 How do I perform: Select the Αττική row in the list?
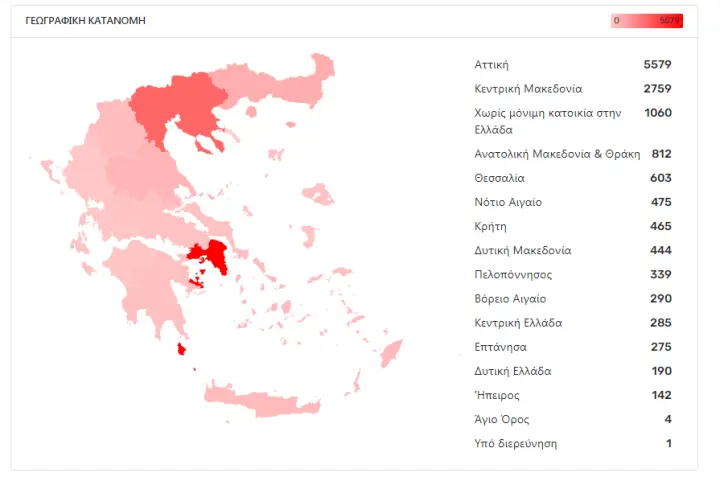tap(573, 65)
